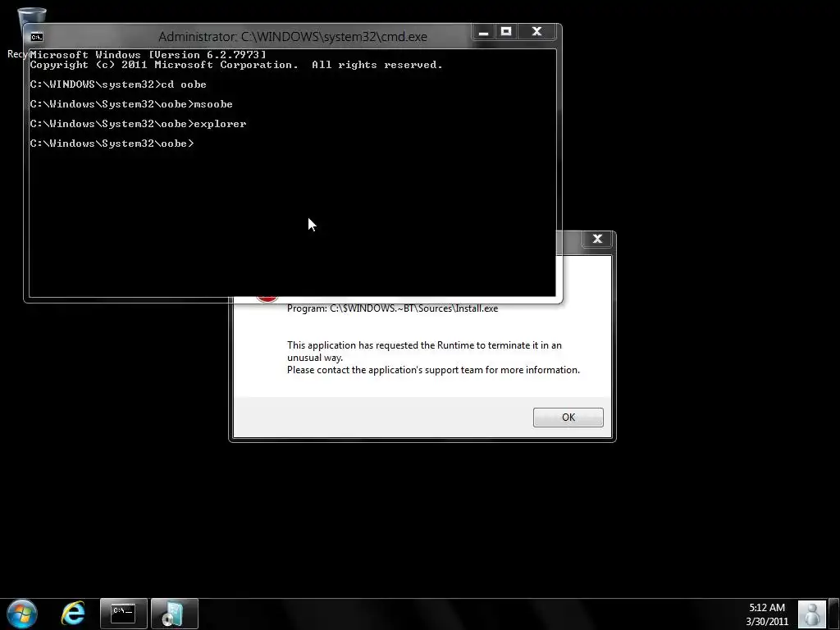Click the user avatar in the taskbar
This screenshot has height=630, width=840.
[812, 614]
